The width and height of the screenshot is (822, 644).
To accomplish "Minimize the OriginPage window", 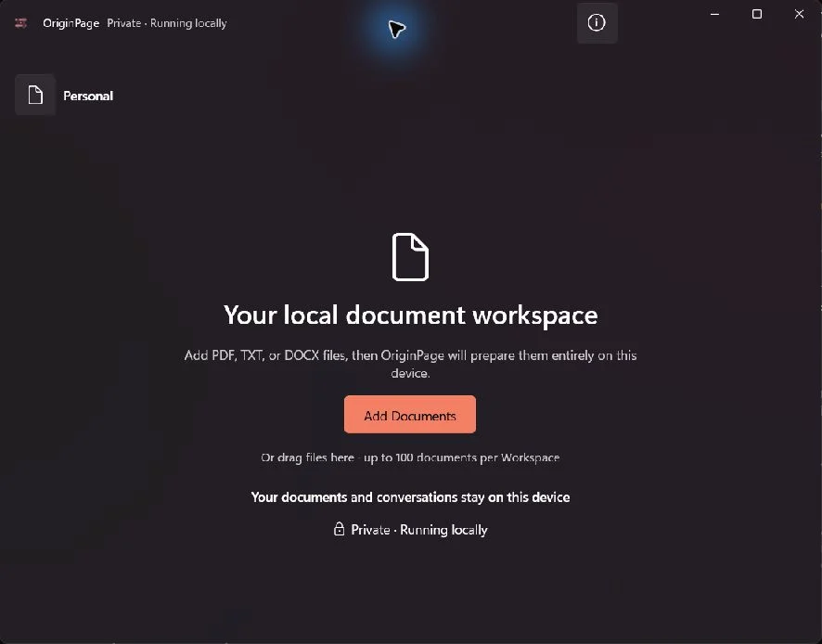I will tap(714, 14).
